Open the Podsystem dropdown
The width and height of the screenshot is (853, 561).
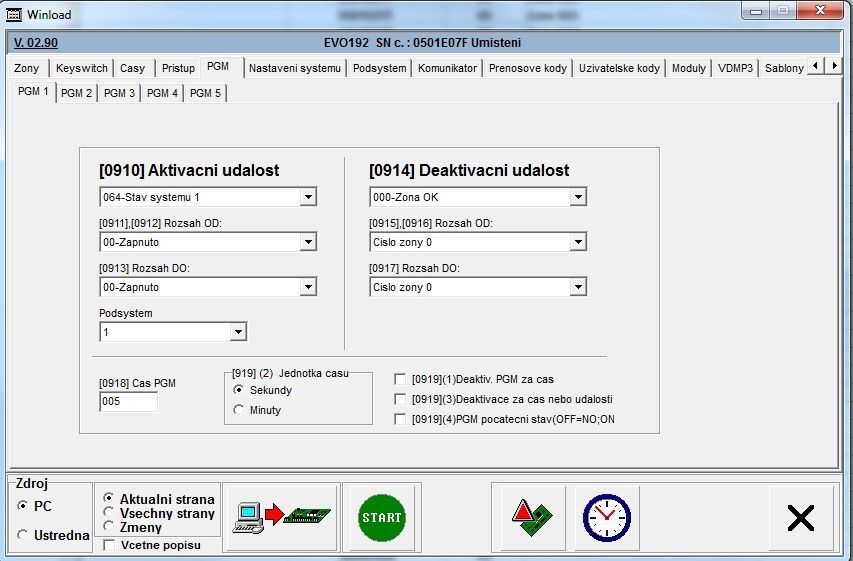(x=238, y=332)
